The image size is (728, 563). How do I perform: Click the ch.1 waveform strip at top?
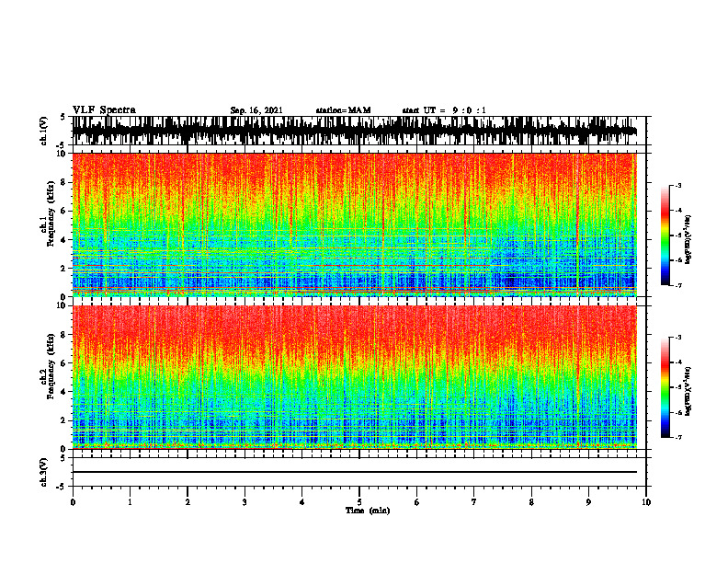355,131
